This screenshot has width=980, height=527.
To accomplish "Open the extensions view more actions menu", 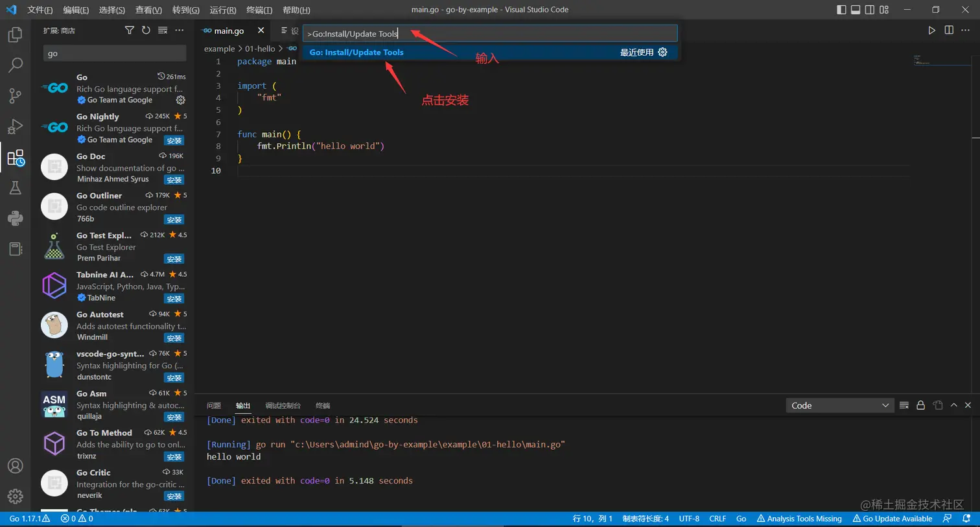I will (180, 30).
